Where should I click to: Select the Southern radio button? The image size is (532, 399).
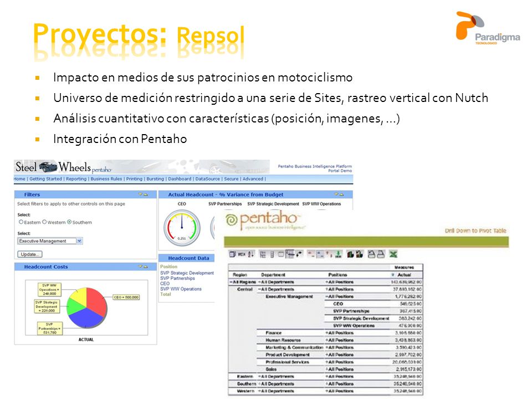(69, 222)
